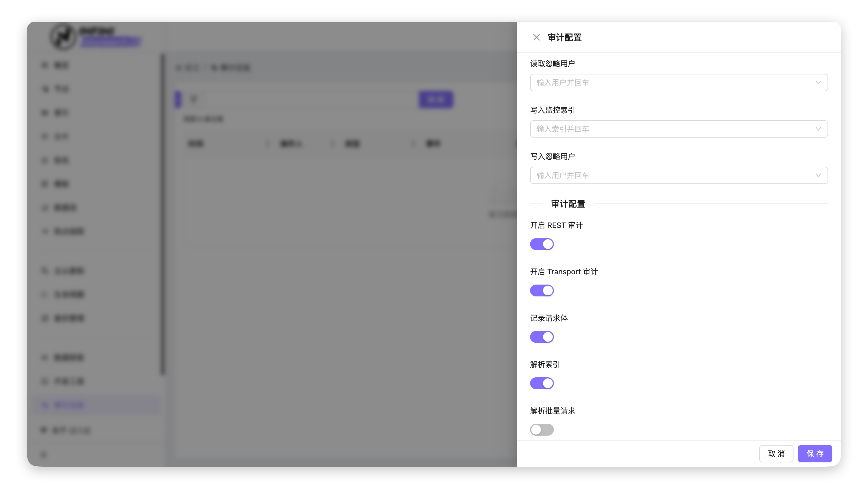The height and width of the screenshot is (499, 868).
Task: Open the 写入监控索引 dropdown chevron
Action: [x=818, y=129]
